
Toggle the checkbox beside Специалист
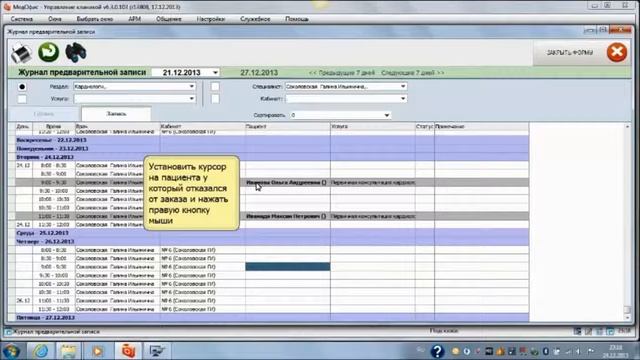pos(215,87)
